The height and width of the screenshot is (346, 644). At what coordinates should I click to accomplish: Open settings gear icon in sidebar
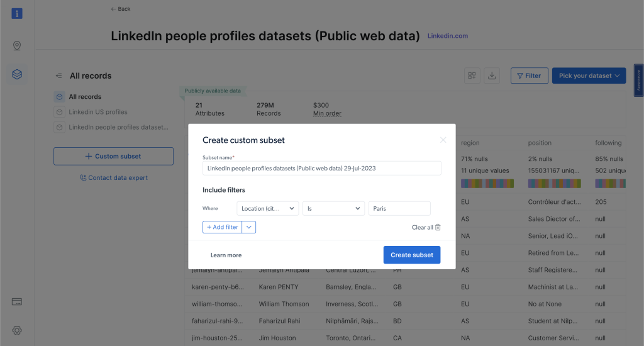[x=17, y=330]
